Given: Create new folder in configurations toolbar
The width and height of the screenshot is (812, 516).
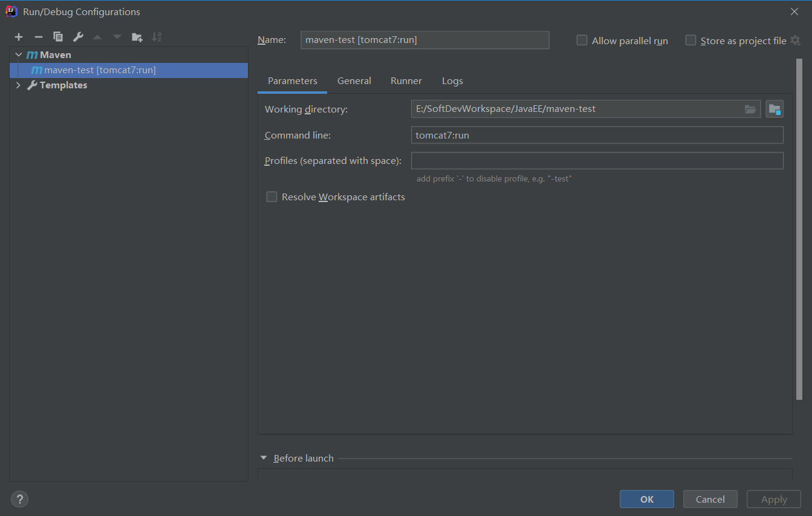Looking at the screenshot, I should (137, 37).
